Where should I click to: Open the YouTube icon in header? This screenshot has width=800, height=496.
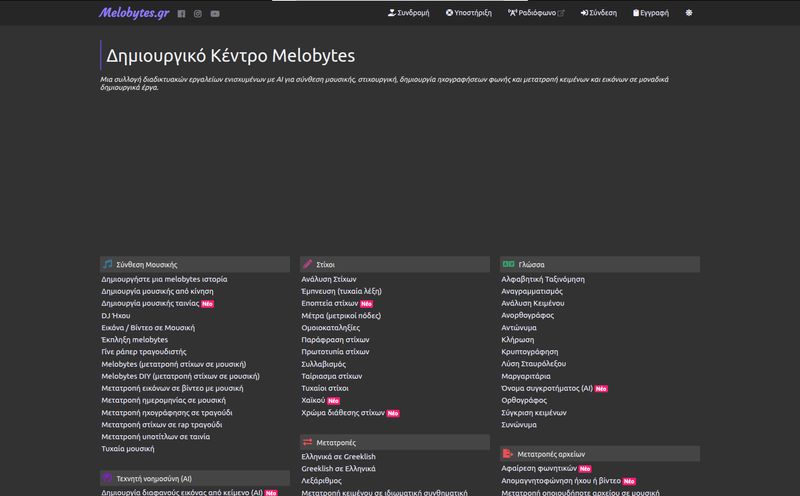(x=215, y=14)
